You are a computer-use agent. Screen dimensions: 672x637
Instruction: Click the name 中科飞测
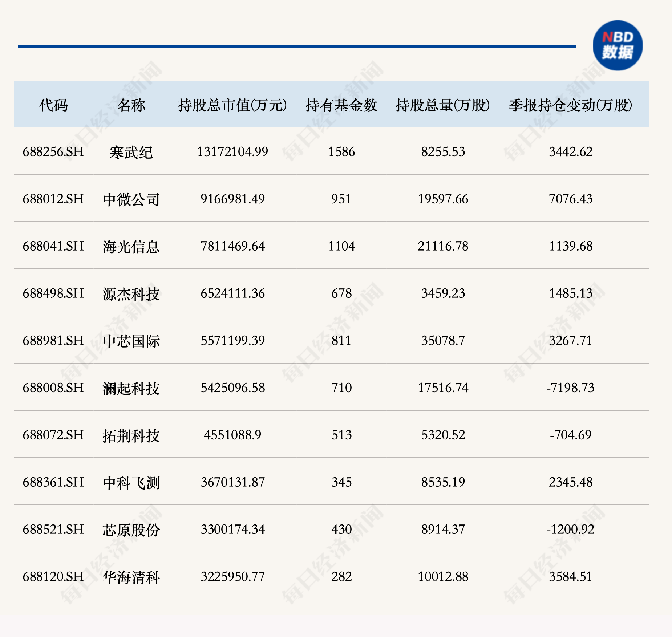tap(131, 483)
